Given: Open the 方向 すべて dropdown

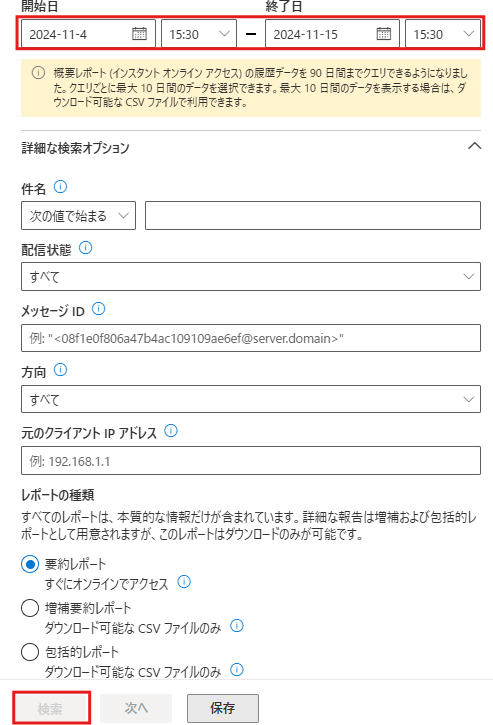Looking at the screenshot, I should point(251,399).
